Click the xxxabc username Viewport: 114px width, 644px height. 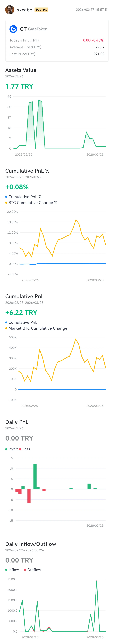tap(24, 10)
